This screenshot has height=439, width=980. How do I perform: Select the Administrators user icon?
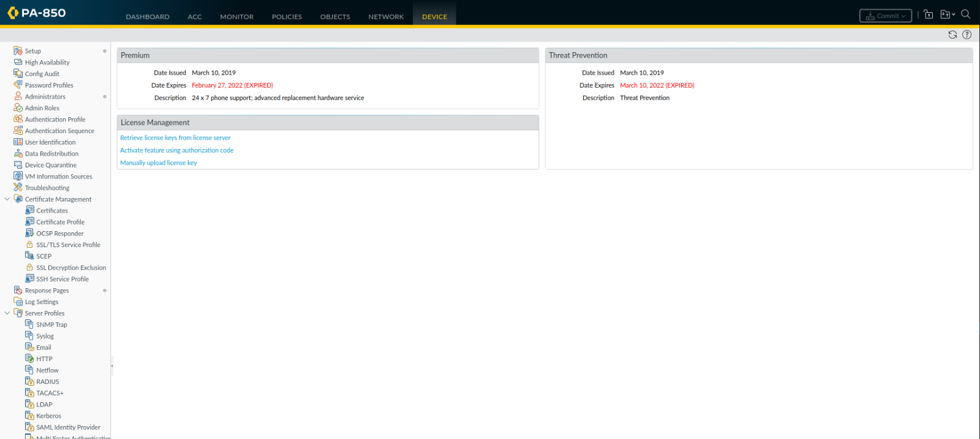tap(18, 96)
